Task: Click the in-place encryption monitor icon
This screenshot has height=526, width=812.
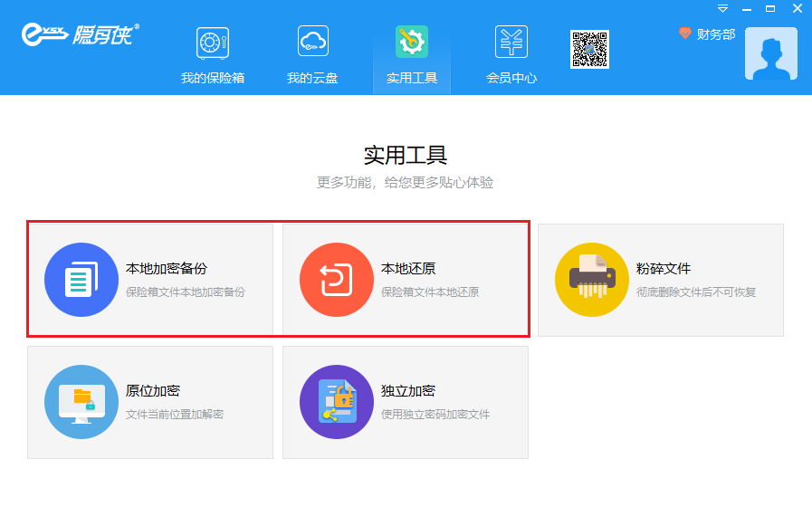Action: click(x=81, y=402)
